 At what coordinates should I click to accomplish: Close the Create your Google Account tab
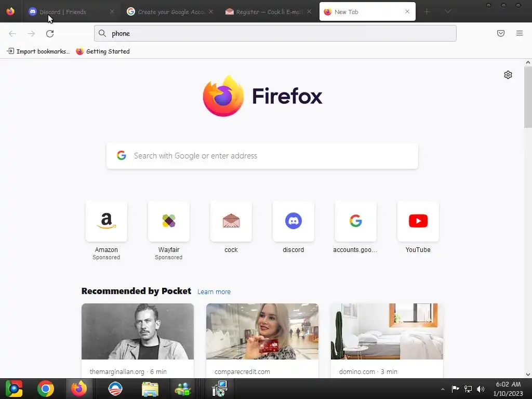click(211, 11)
